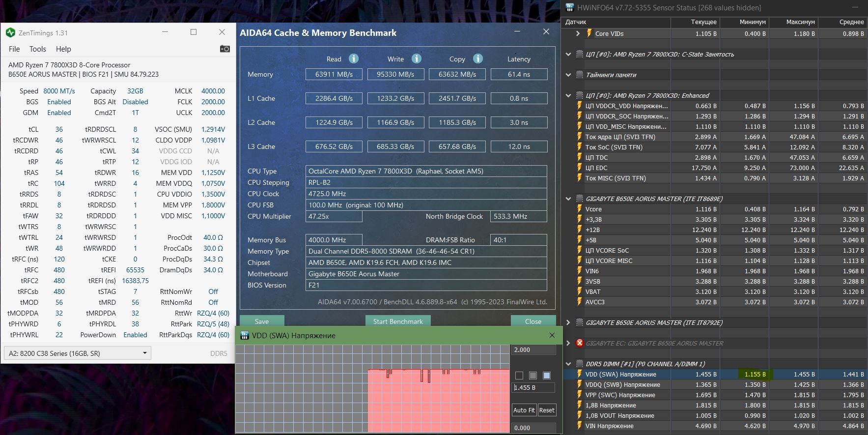Expand the GIGABYTE EC sensor group
The width and height of the screenshot is (868, 435).
coord(568,343)
